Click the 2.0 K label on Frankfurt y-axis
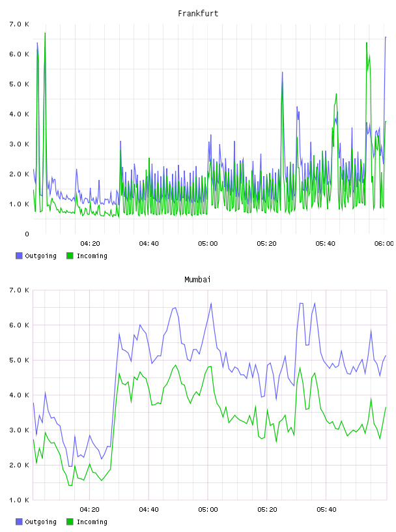Viewport: 396px width, 532px height. point(20,174)
